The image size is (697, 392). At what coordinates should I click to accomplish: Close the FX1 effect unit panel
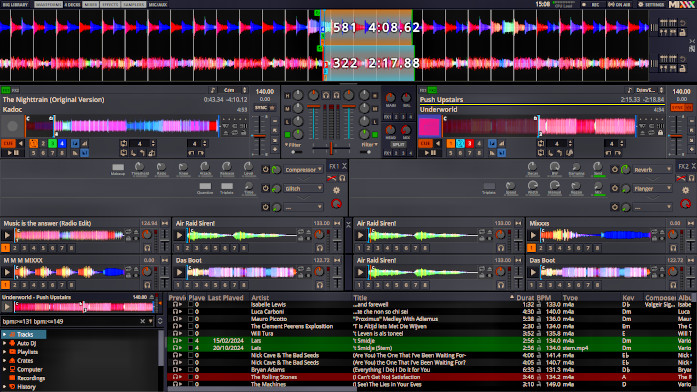point(344,166)
